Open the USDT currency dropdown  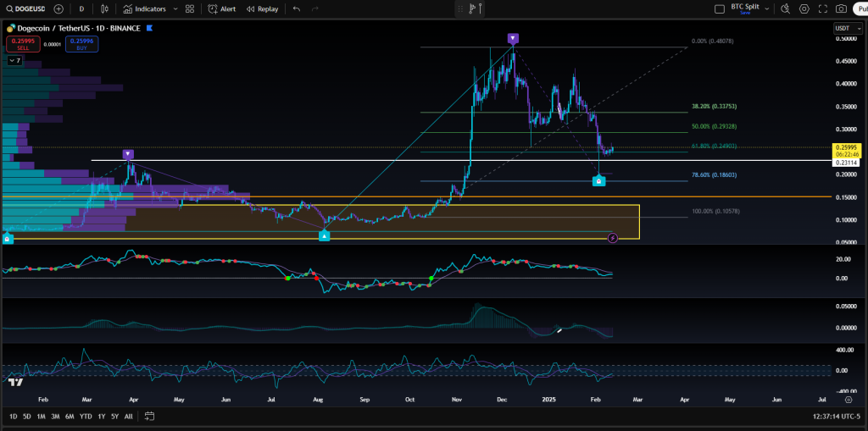tap(847, 29)
